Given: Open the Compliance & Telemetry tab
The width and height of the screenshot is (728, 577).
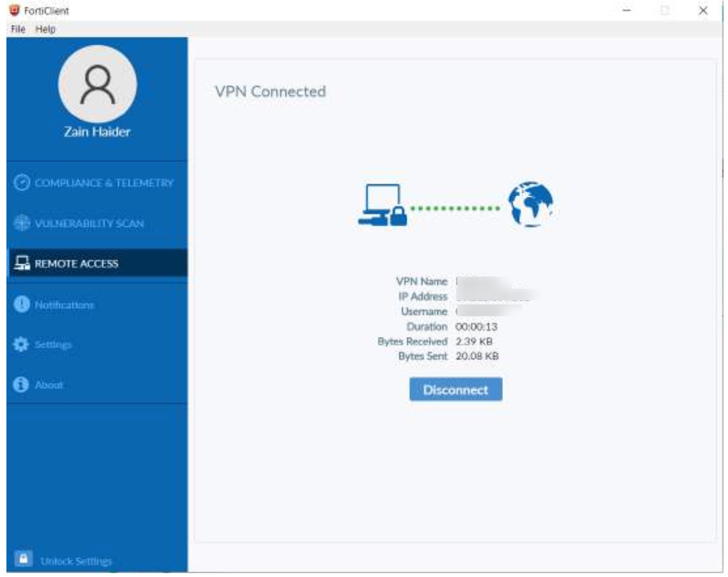Looking at the screenshot, I should [x=104, y=183].
